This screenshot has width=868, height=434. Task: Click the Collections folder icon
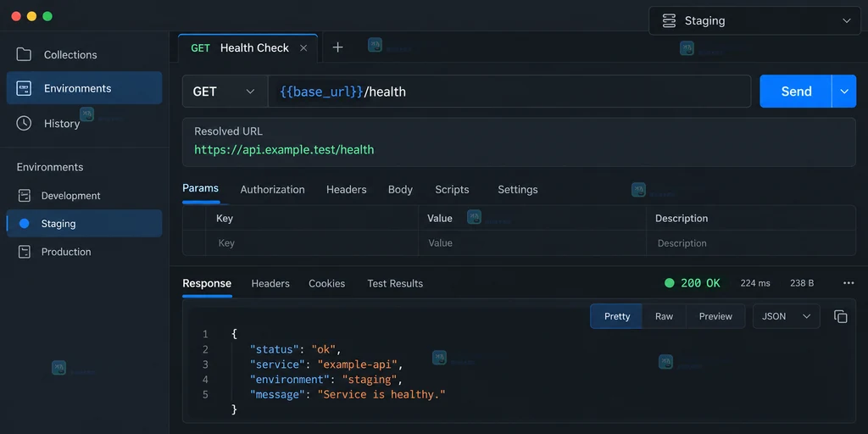coord(24,54)
